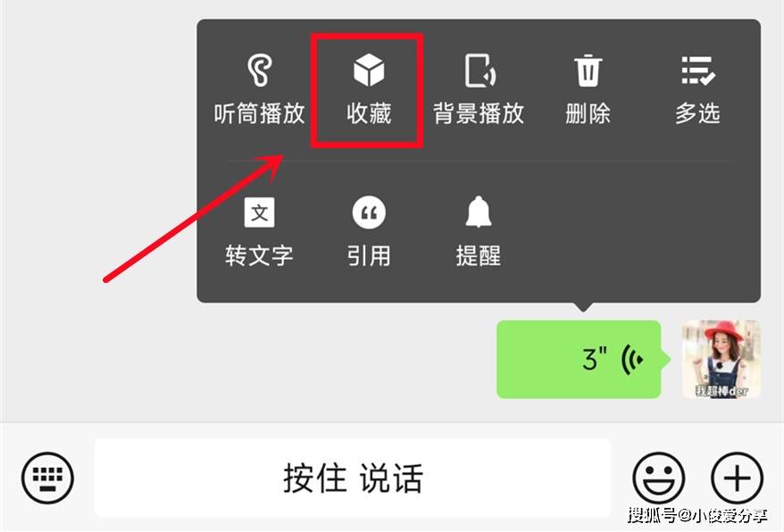Screen dimensions: 784x532
Task: Choose the 多选 multi-select list icon
Action: point(698,71)
